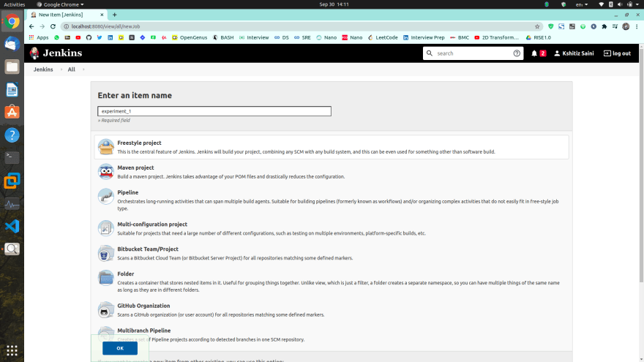644x362 pixels.
Task: Open Visual Studio Code from the dock
Action: [12, 226]
